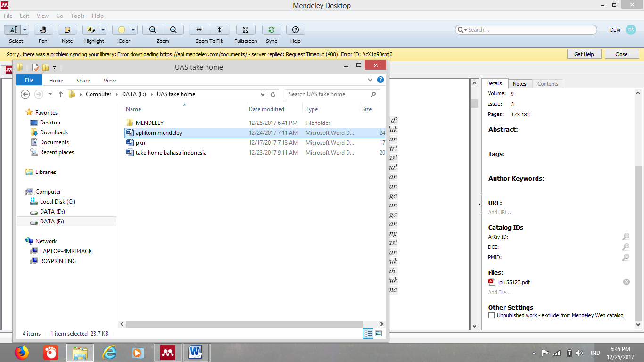
Task: Select the MENDELEY folder in the list
Action: [x=149, y=123]
